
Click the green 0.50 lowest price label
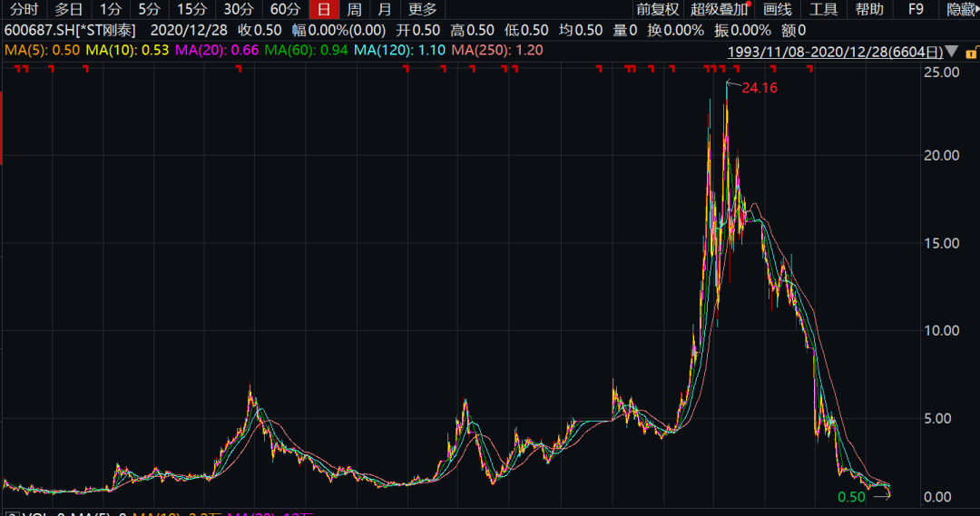pyautogui.click(x=851, y=497)
